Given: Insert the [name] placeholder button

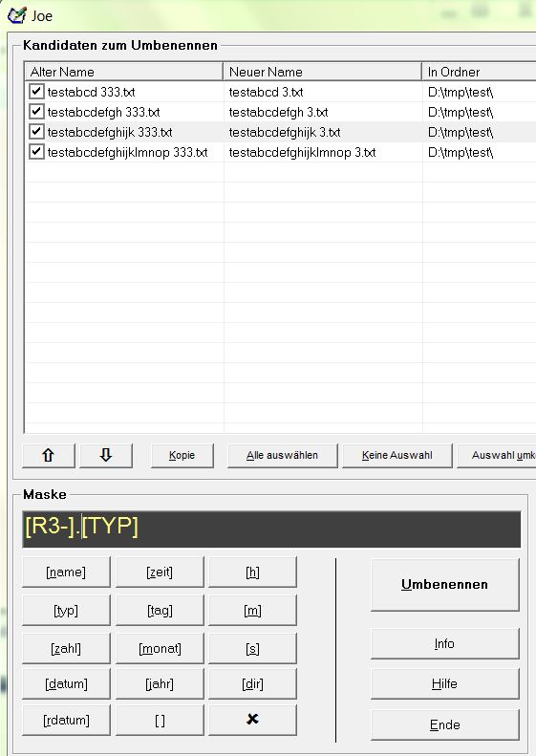Looking at the screenshot, I should click(66, 572).
